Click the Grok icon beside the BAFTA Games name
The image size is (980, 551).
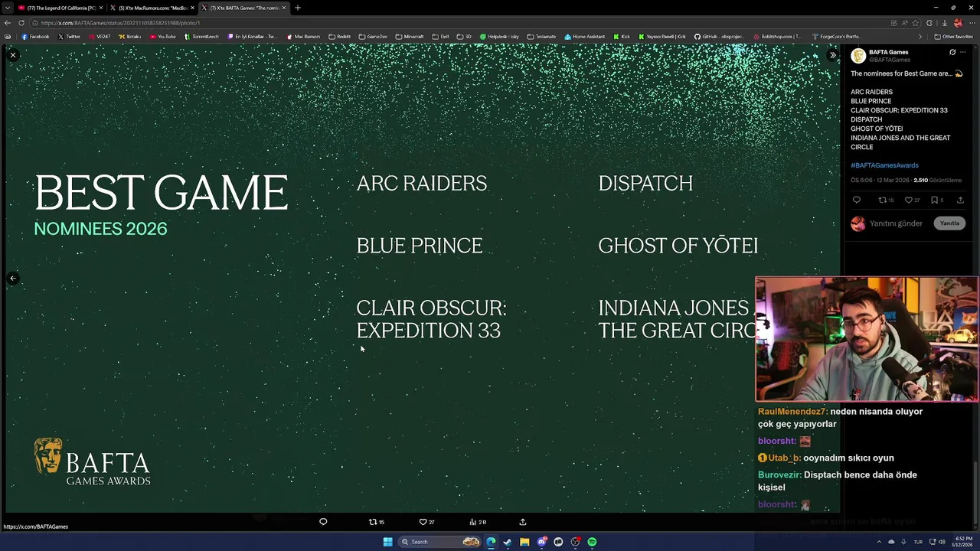coord(952,53)
